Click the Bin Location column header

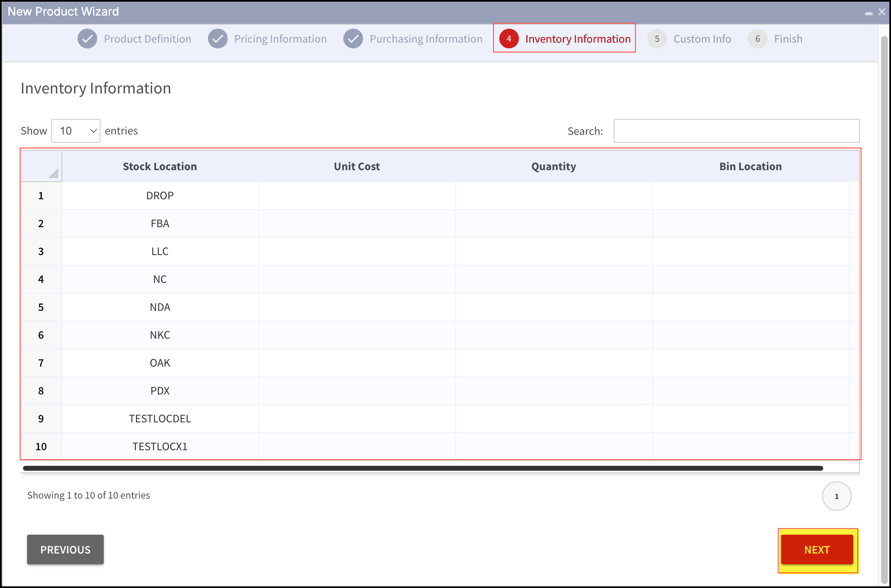[x=751, y=166]
